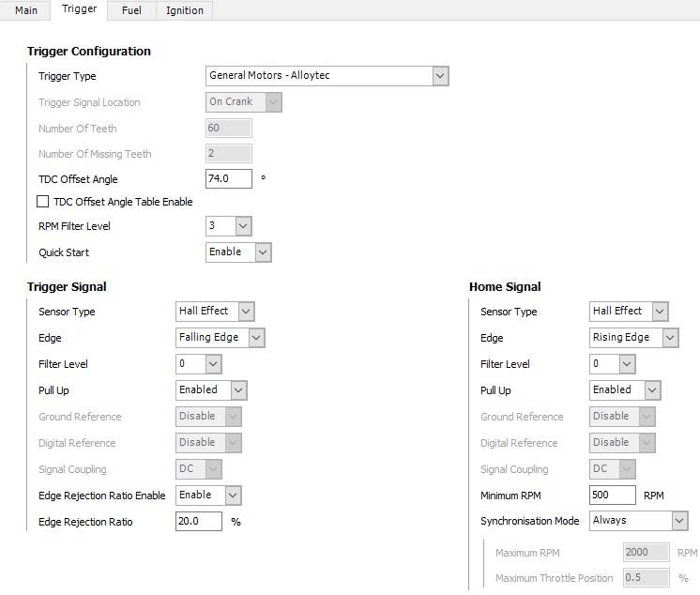The width and height of the screenshot is (700, 595).
Task: Enable TDC Offset Angle Table checkbox
Action: click(43, 202)
